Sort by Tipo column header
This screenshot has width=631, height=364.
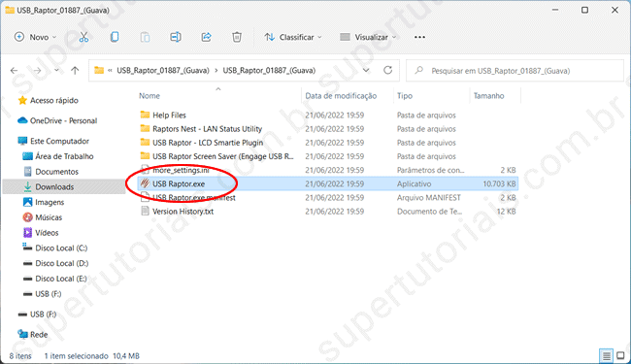405,96
